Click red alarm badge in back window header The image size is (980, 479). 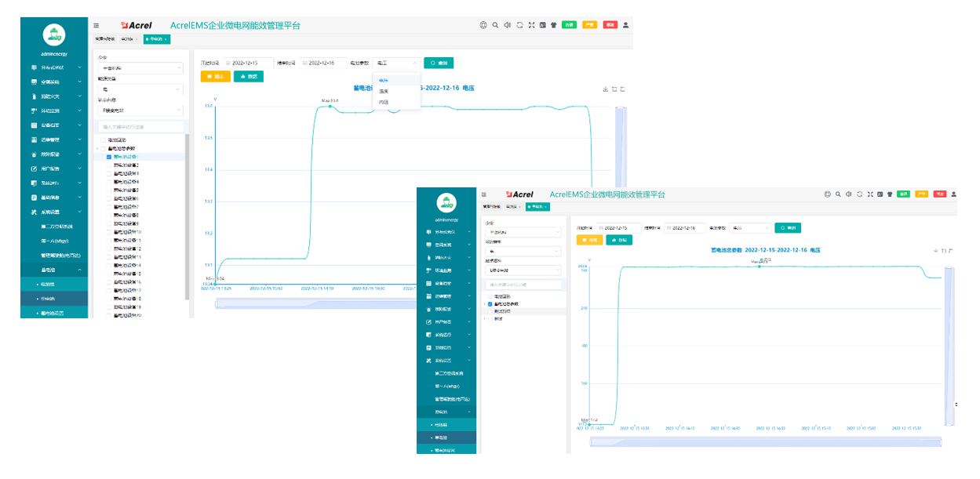610,25
